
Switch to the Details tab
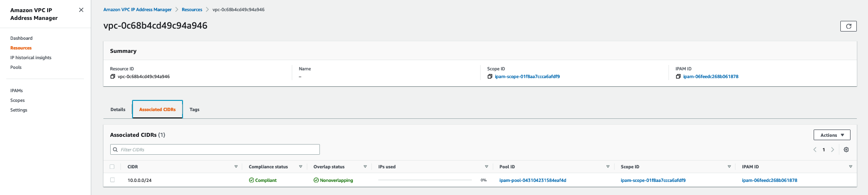click(x=118, y=110)
